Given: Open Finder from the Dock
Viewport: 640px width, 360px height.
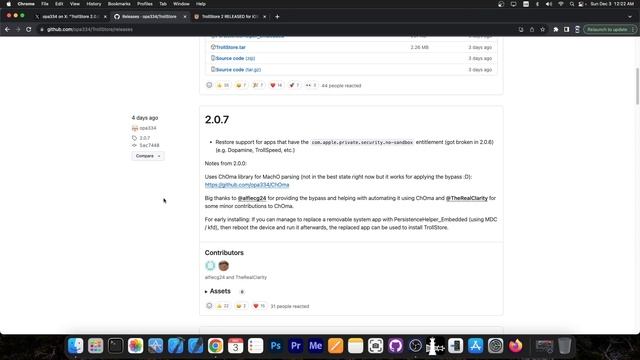Looking at the screenshot, I should point(76,346).
